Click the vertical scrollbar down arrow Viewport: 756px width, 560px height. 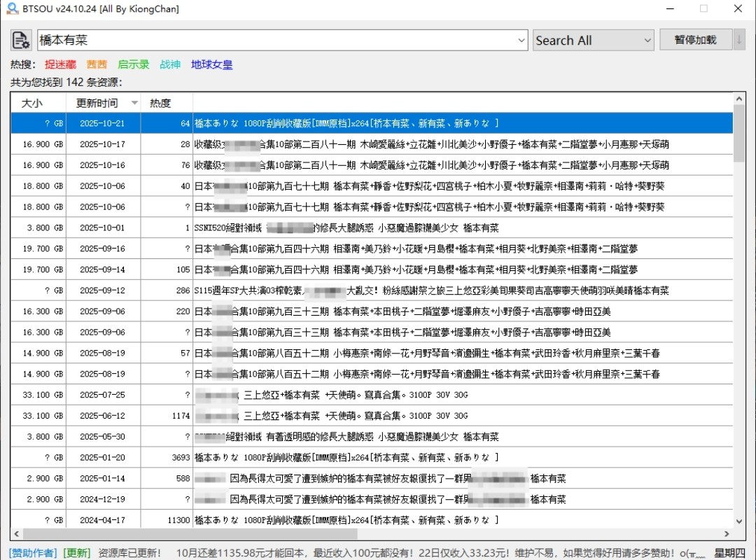(739, 520)
